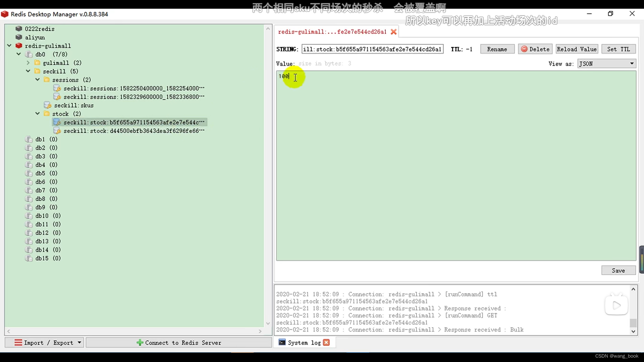Select the db14 (0) database
Screen dimensions: 644x362
48,250
